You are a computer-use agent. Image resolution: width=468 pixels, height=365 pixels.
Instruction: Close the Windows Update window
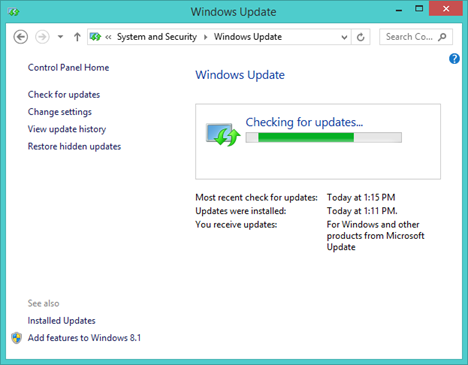446,9
